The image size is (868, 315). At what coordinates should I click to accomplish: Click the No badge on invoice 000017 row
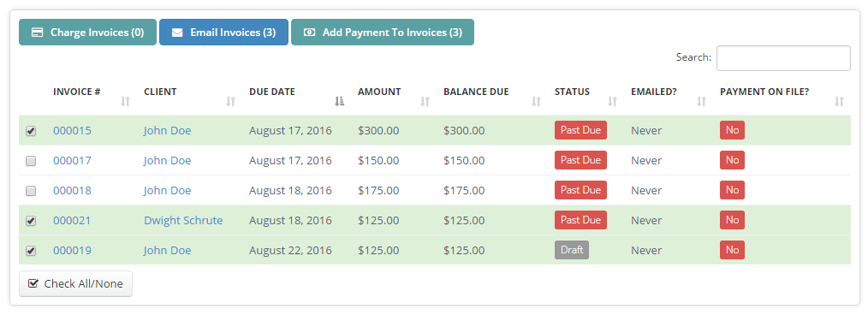click(x=733, y=160)
